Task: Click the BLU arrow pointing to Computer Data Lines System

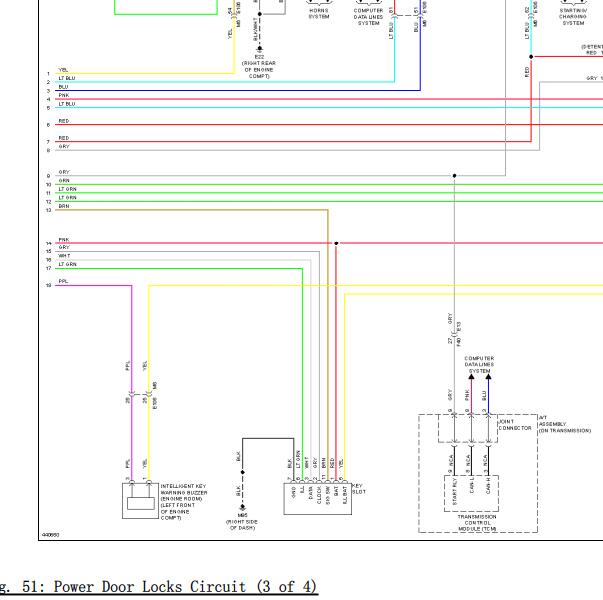Action: click(x=488, y=377)
